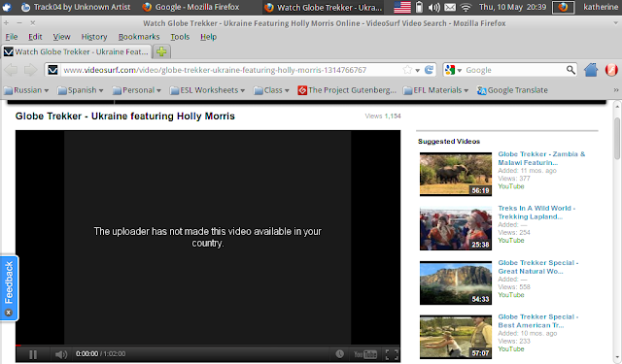Click the clock showing Thu, 10 May 20:39
The width and height of the screenshot is (622, 364).
512,7
